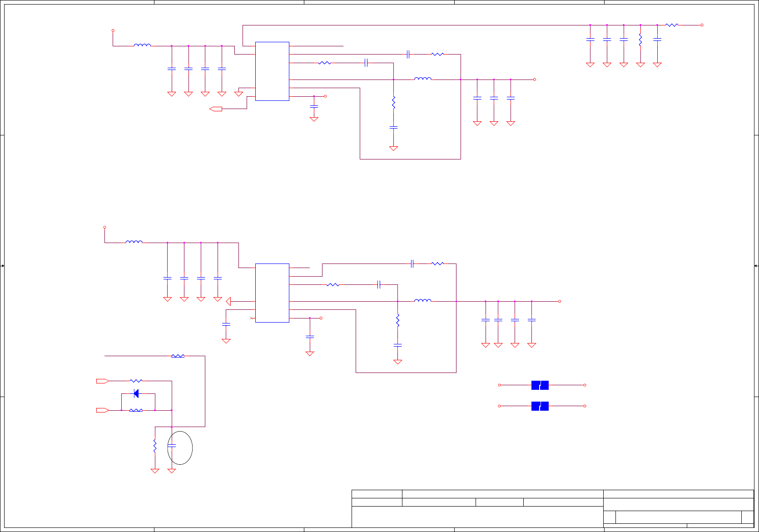Click the upper circuit's input terminal circle

click(x=113, y=30)
